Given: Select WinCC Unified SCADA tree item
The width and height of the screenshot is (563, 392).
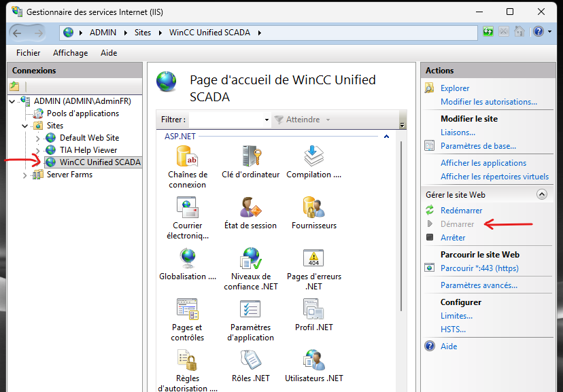Looking at the screenshot, I should [100, 162].
